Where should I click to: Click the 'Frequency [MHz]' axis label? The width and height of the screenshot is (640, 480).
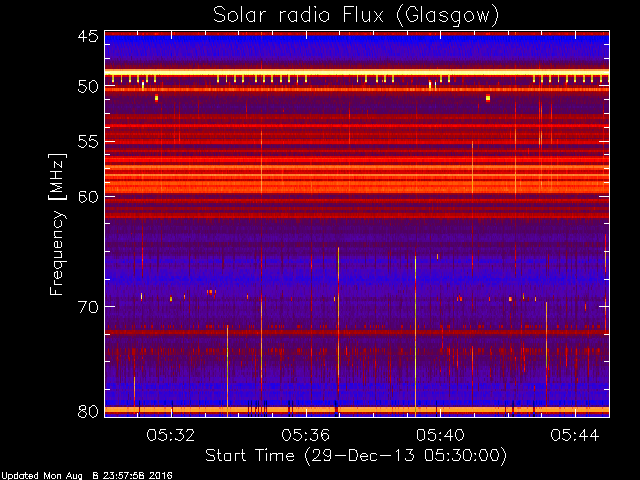click(x=57, y=224)
